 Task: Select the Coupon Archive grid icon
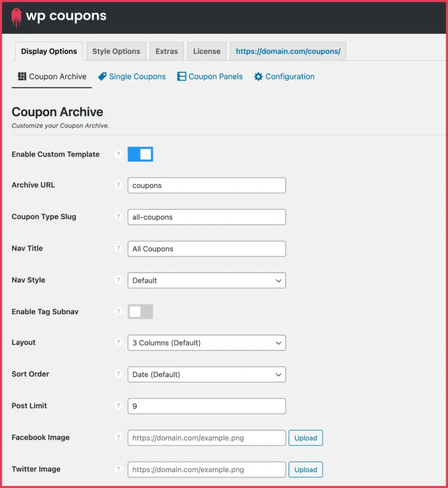20,76
